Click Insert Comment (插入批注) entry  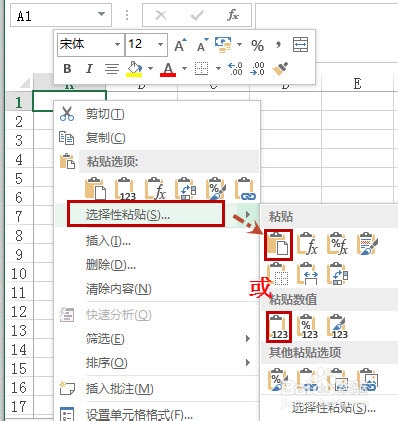[x=157, y=389]
